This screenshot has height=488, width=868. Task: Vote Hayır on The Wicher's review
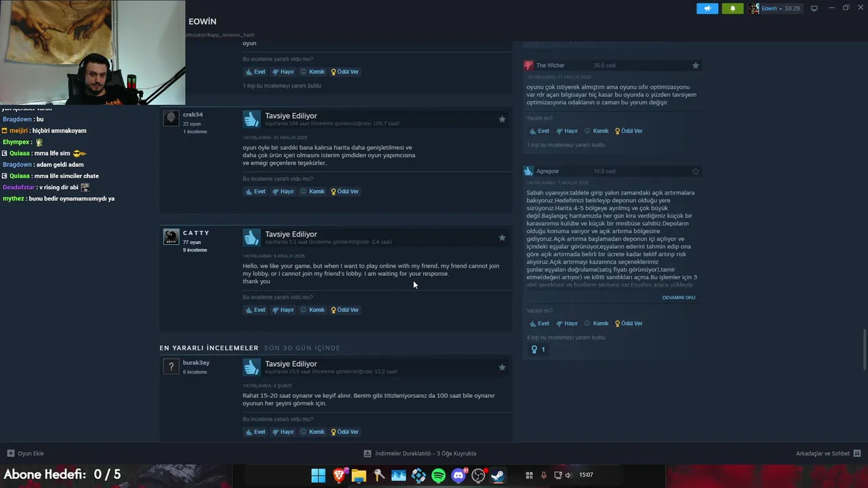567,131
